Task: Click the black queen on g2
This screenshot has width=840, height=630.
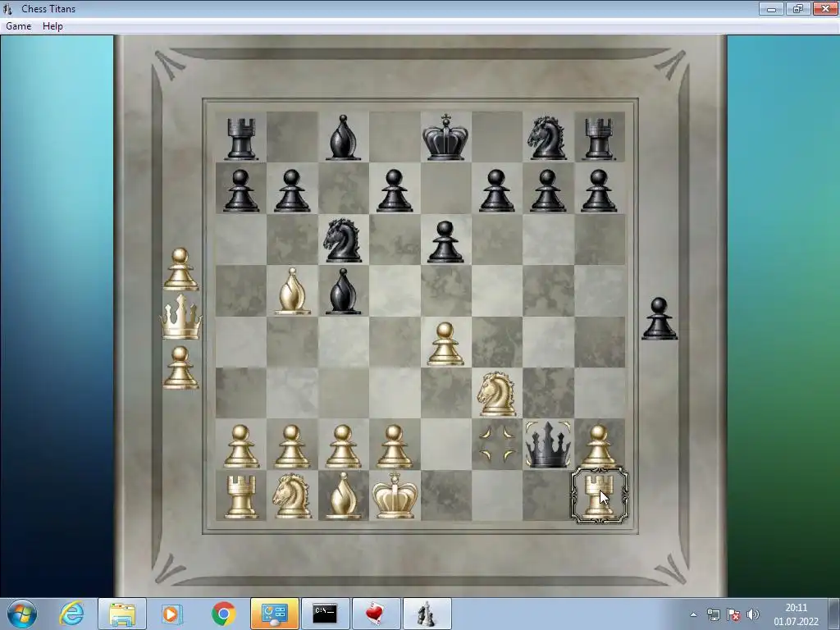Action: (547, 445)
